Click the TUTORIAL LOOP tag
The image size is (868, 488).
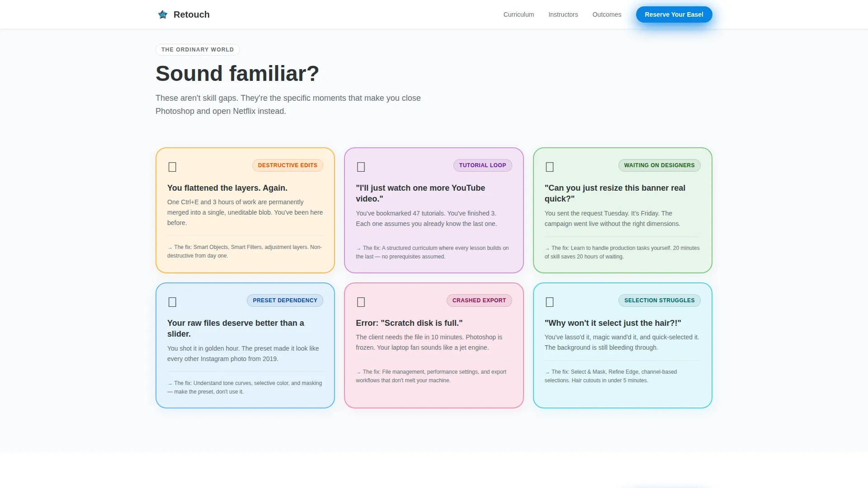482,165
